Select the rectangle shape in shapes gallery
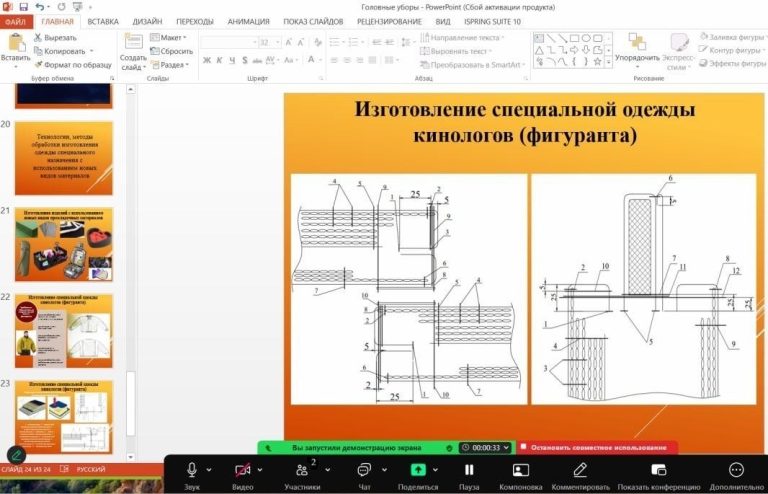 575,38
